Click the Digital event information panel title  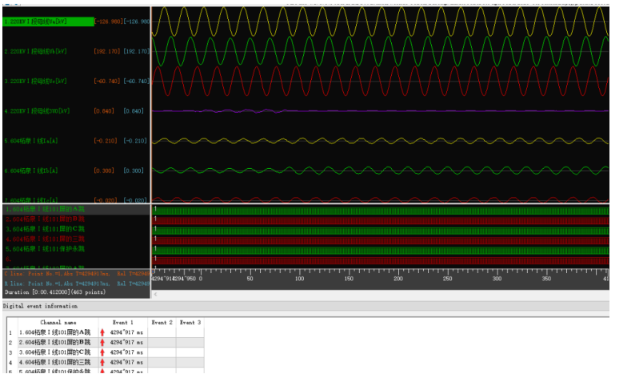point(40,306)
